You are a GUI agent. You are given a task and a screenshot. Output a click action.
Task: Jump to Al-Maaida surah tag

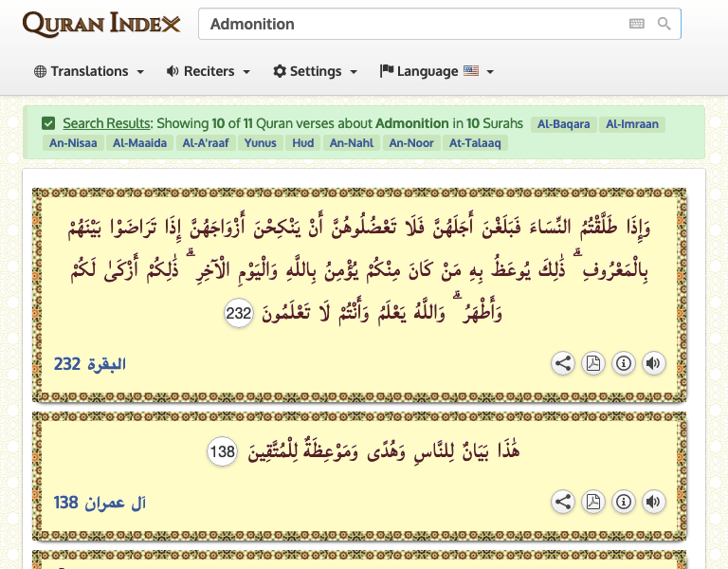tap(139, 143)
